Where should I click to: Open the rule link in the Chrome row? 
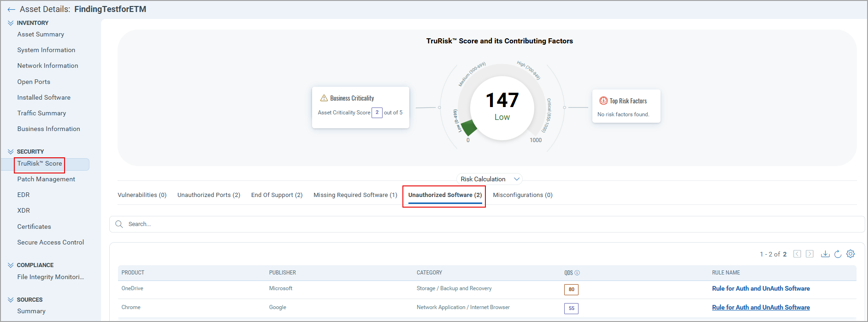pos(761,307)
